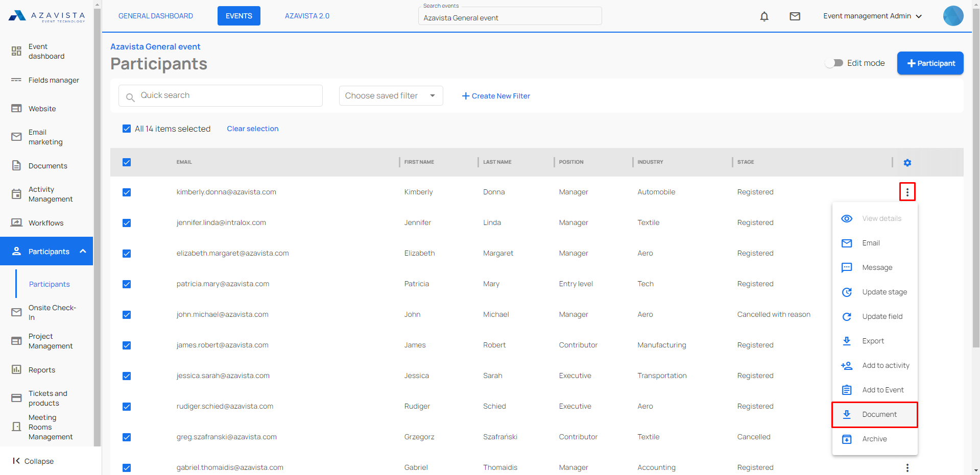This screenshot has width=980, height=475.
Task: Uncheck the jennifer.linda@intralox.com row checkbox
Action: [x=127, y=223]
